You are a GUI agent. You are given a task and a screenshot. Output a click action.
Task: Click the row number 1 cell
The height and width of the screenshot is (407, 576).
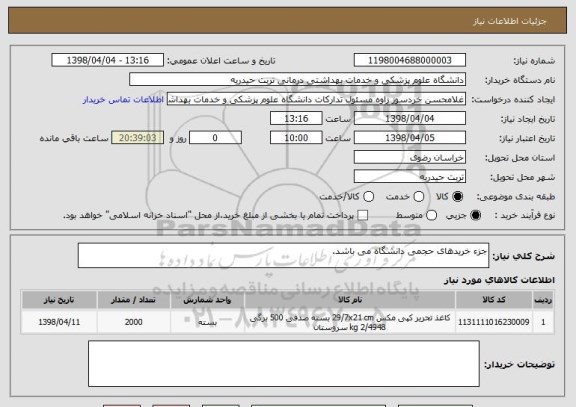[x=543, y=322]
